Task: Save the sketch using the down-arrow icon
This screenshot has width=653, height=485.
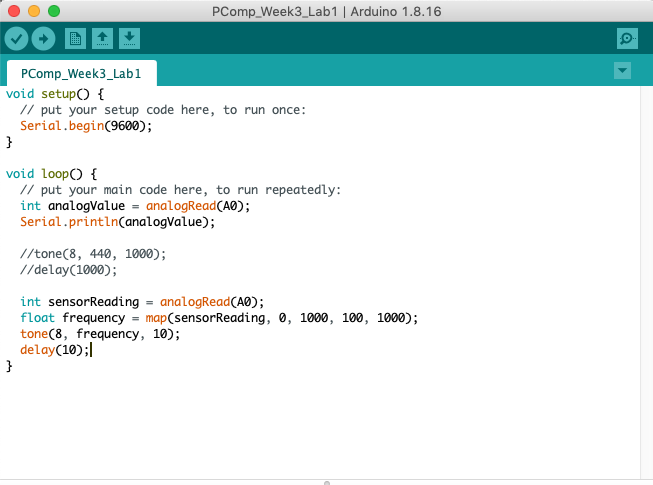Action: 129,39
